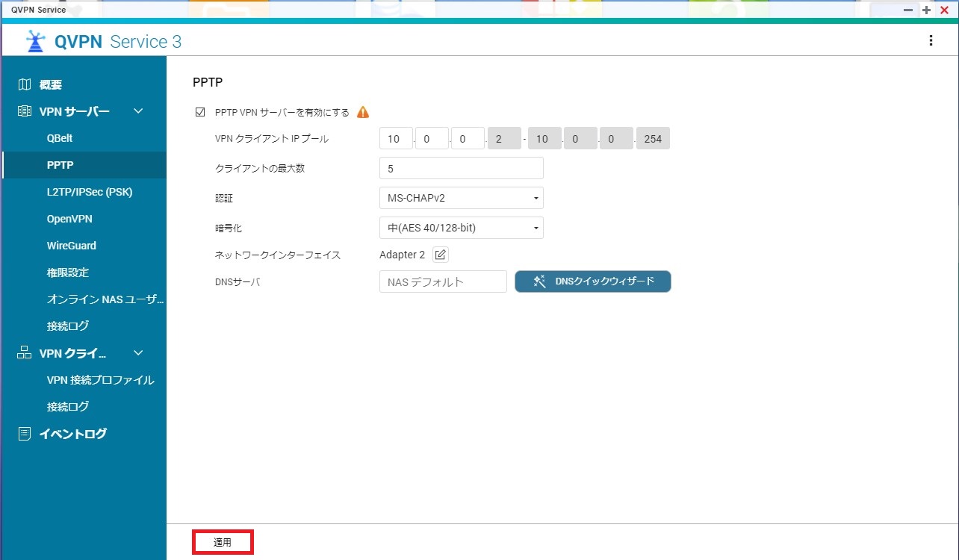Launch the DNSクイックウィザード button

point(593,281)
